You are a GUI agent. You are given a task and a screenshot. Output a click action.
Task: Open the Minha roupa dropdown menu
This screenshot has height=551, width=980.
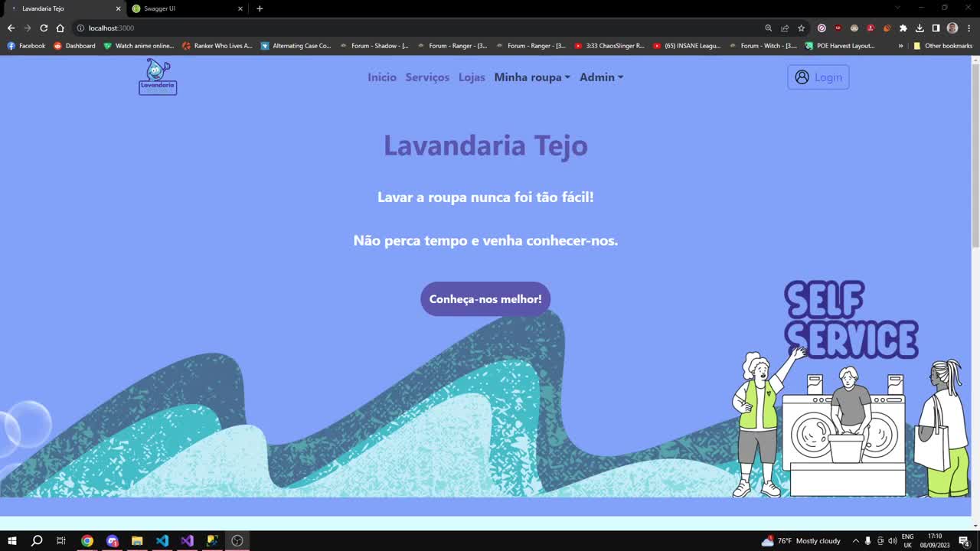click(531, 77)
